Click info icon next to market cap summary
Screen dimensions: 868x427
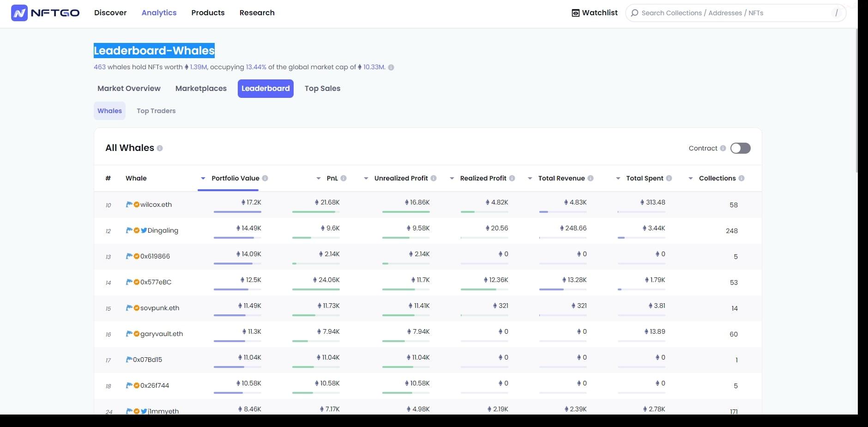(x=391, y=67)
